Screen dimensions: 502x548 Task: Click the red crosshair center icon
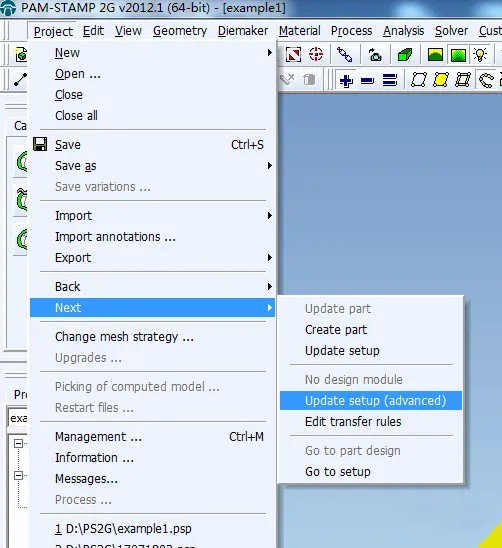coord(316,54)
